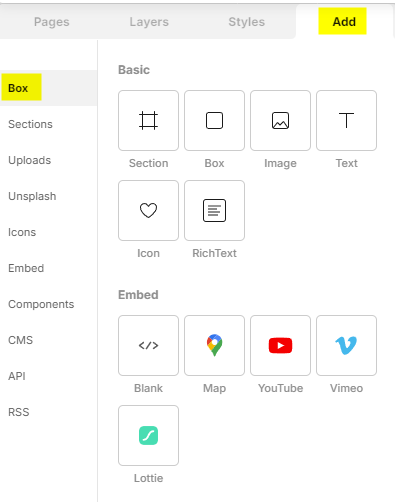Switch to the Layers tab
395x502 pixels.
tap(149, 22)
